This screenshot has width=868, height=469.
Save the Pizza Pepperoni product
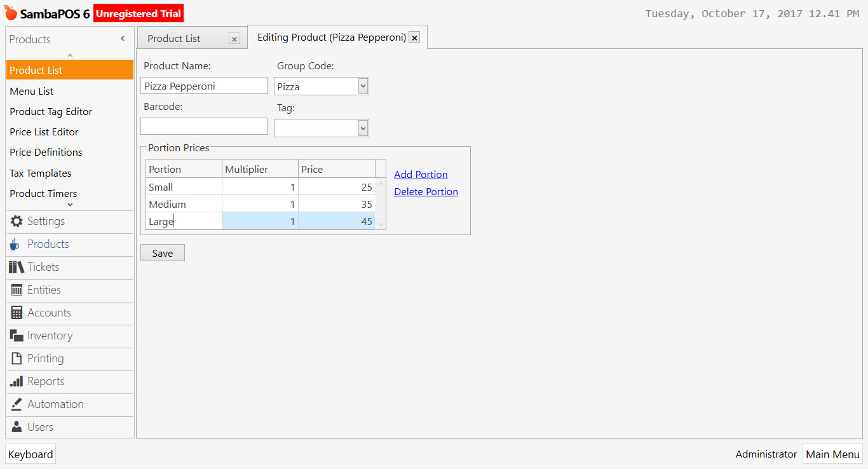coord(162,252)
